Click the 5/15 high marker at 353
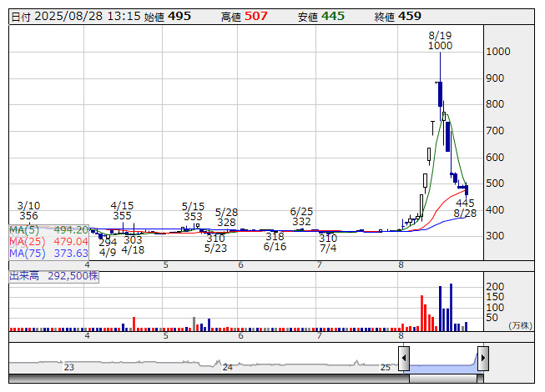545x392 pixels. (193, 212)
